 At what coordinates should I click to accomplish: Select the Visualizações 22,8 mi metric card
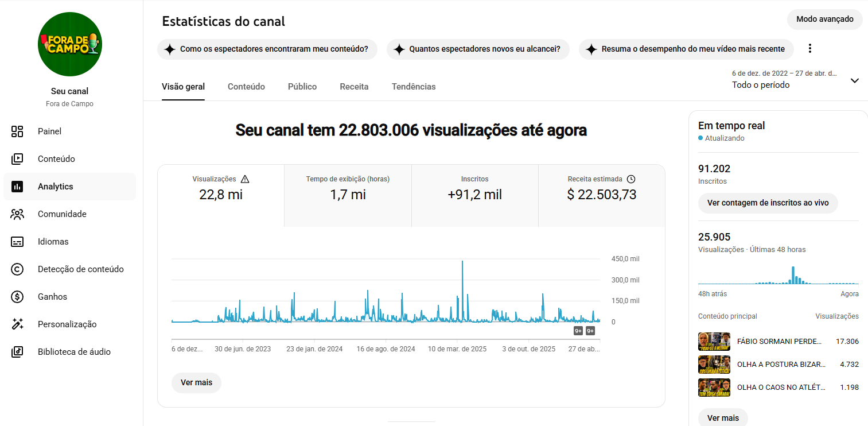[221, 196]
